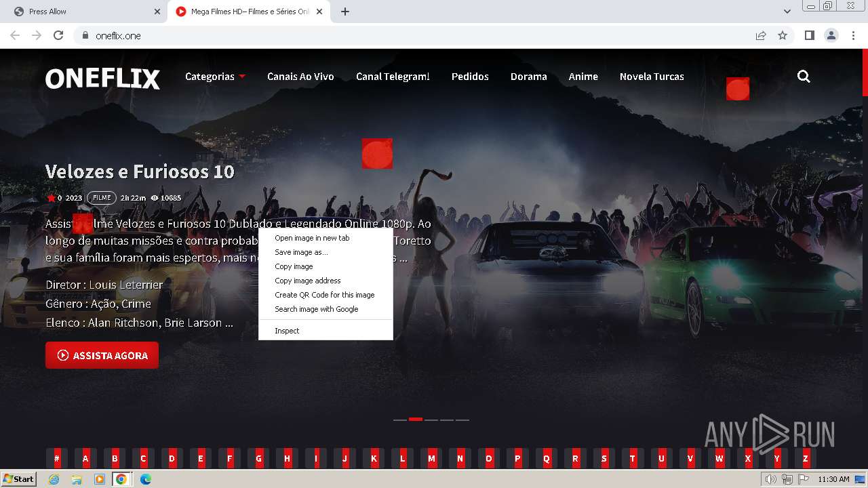The width and height of the screenshot is (868, 488).
Task: Open Action Center flag icon
Action: point(803,479)
